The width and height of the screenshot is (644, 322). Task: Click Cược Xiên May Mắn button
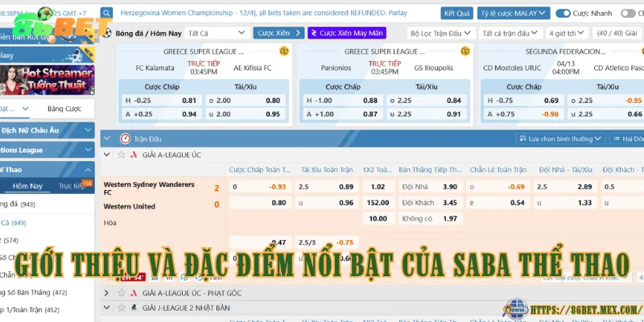click(347, 33)
